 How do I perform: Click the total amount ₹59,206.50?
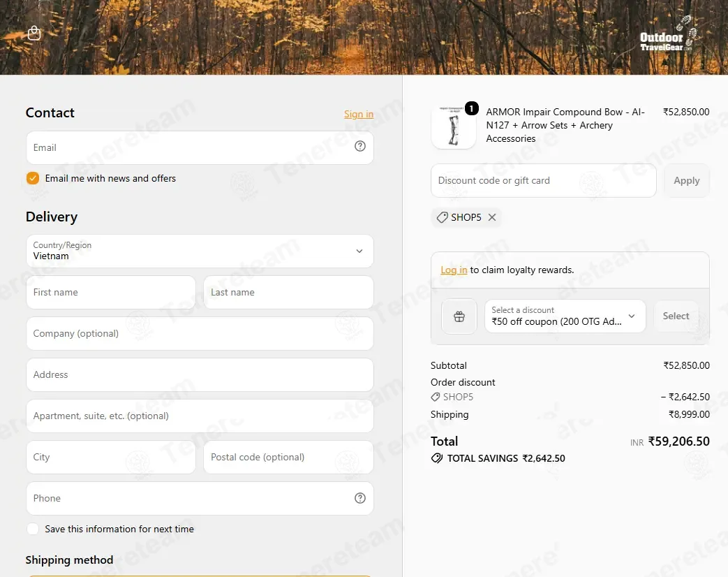[x=678, y=441]
